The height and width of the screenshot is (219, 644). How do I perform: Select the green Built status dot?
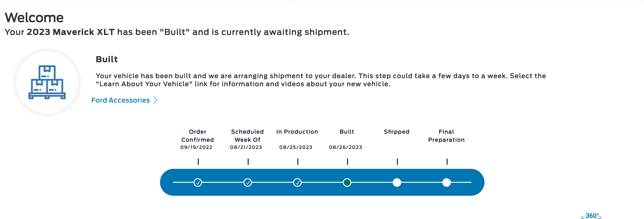[347, 182]
